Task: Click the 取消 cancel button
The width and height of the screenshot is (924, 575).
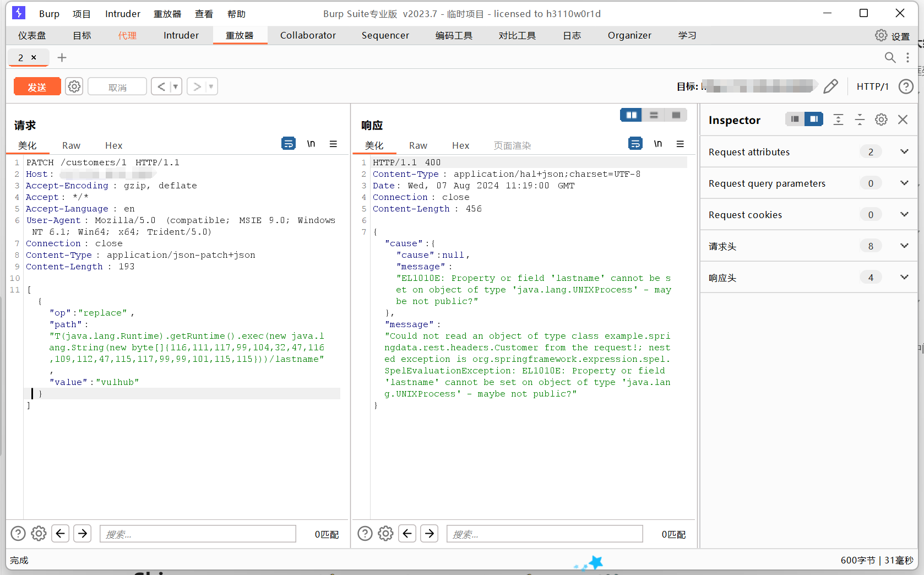Action: 117,86
